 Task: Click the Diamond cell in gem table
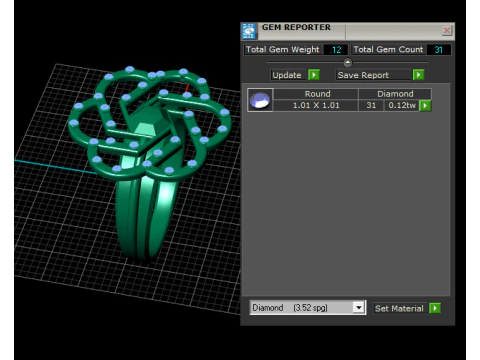(395, 94)
